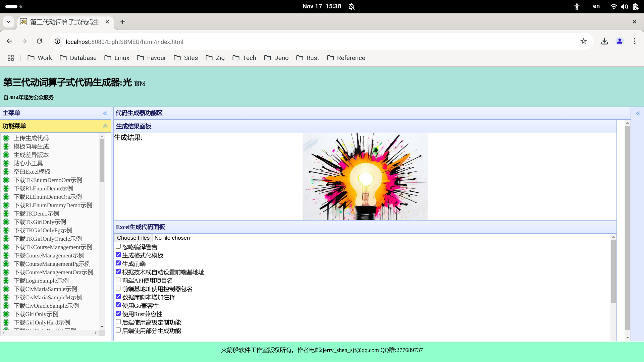Click the Choose Files button
Screen dimensions: 644x362
pyautogui.click(x=133, y=238)
